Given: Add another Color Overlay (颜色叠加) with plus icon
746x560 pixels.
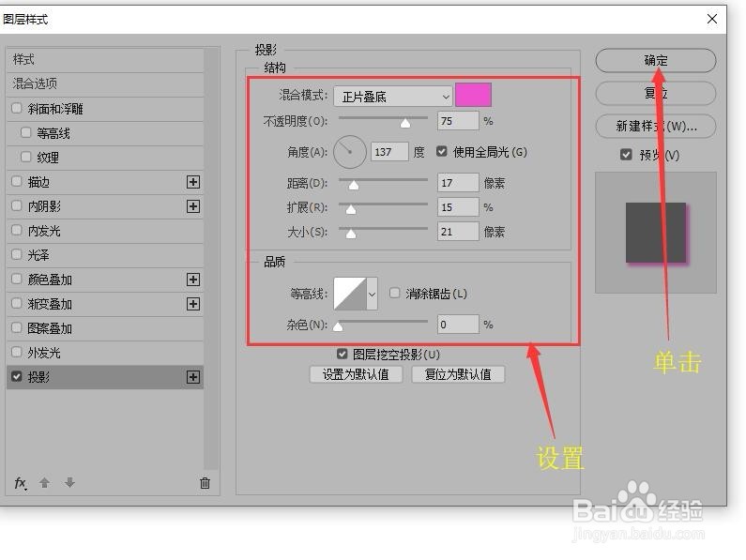Looking at the screenshot, I should click(193, 280).
